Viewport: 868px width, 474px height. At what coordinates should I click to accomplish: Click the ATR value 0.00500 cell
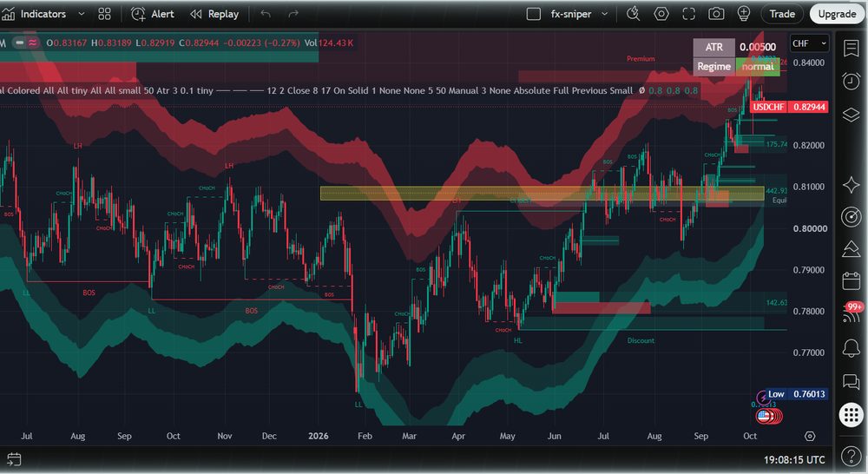[757, 47]
